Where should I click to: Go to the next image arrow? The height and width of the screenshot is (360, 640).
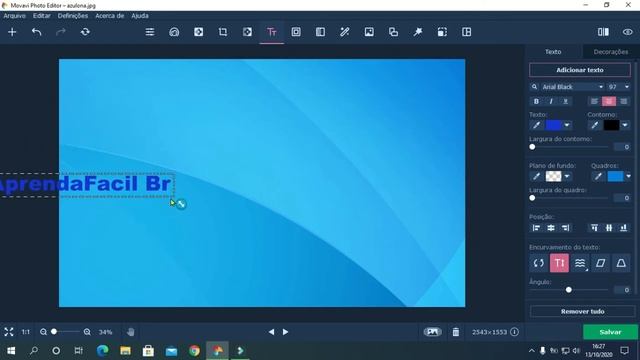285,332
